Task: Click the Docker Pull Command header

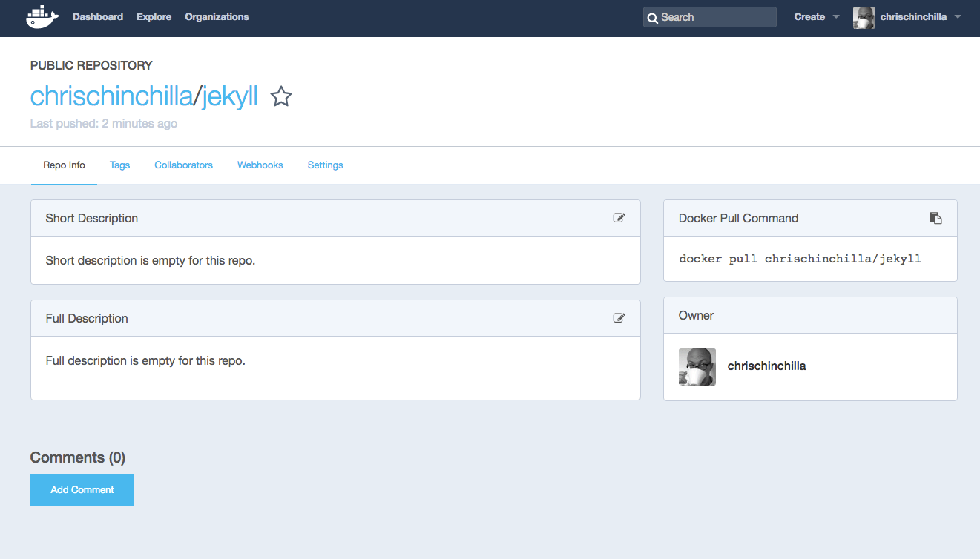Action: point(738,218)
